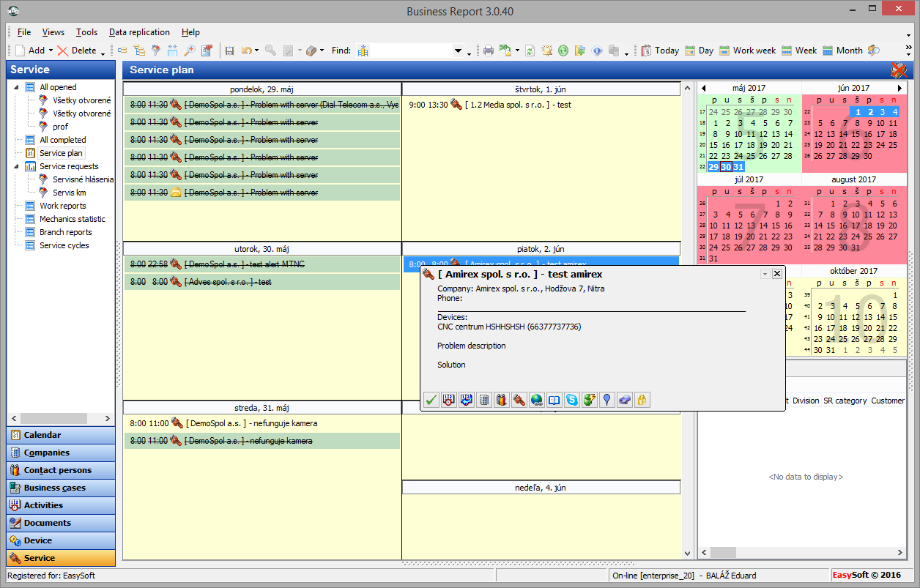Open the Tools menu

coord(86,32)
